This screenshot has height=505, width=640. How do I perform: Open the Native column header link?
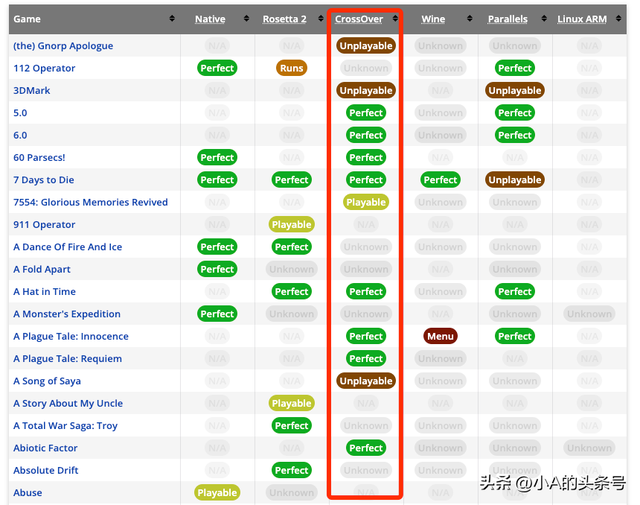pyautogui.click(x=210, y=19)
